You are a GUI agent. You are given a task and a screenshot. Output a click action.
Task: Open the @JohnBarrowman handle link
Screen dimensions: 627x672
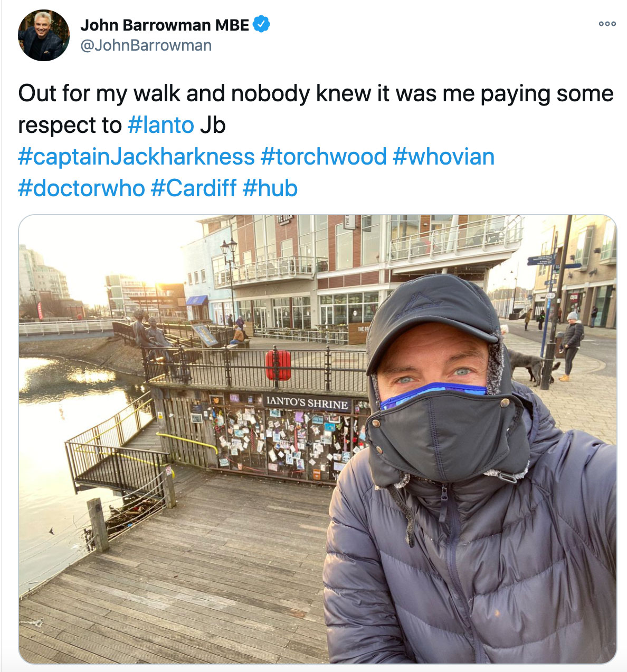(x=146, y=46)
